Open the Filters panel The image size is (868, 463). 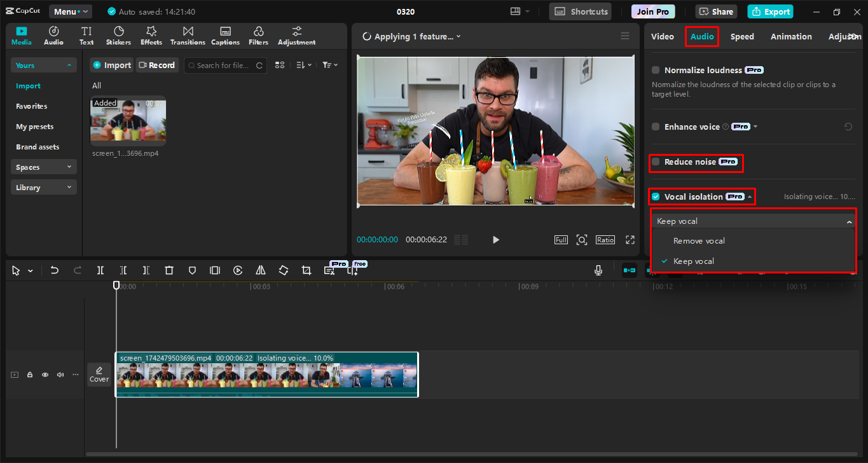258,35
